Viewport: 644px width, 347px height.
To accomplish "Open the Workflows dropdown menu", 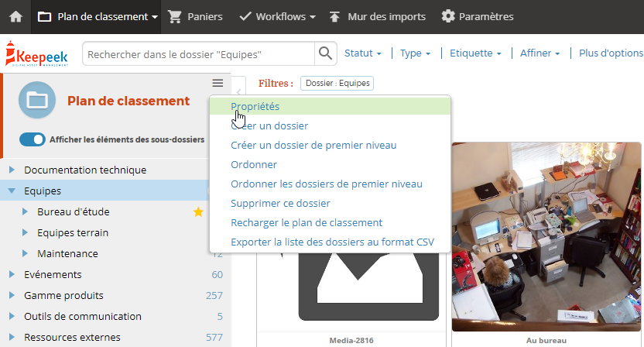I will [277, 17].
